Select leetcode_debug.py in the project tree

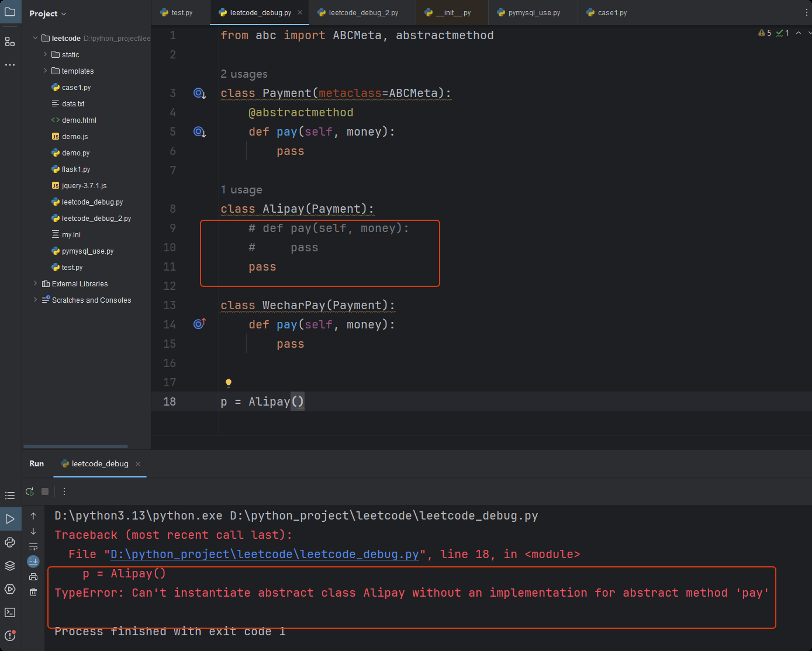(87, 202)
